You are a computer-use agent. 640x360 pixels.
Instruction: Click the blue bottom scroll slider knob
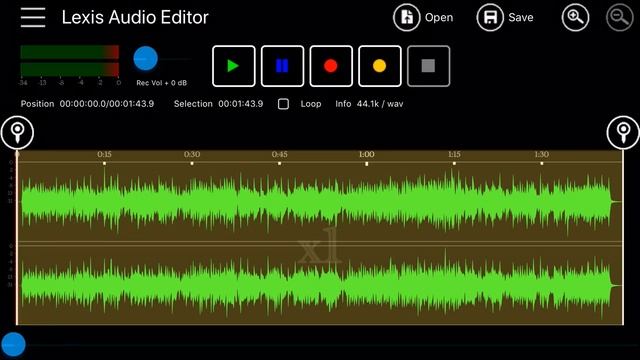point(13,344)
